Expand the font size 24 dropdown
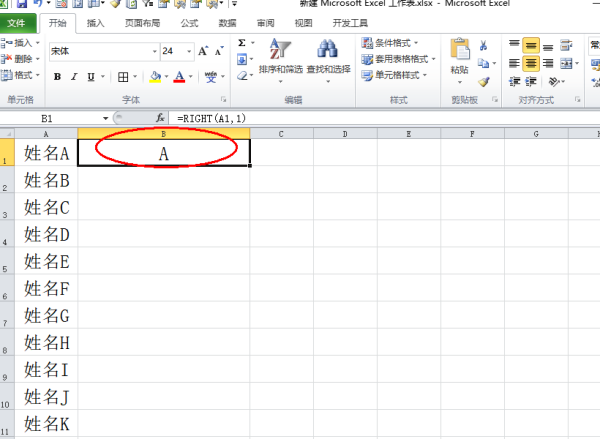600x439 pixels. pyautogui.click(x=189, y=51)
